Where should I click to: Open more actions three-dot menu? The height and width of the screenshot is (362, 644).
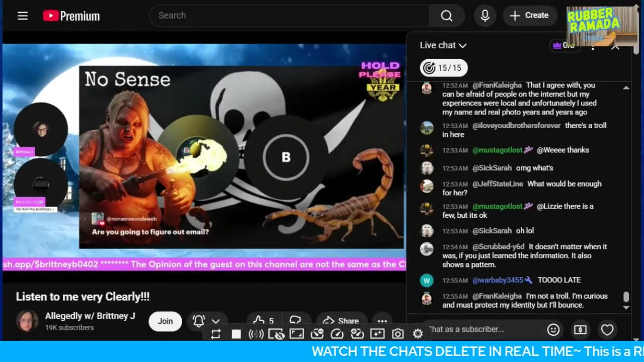(x=382, y=321)
